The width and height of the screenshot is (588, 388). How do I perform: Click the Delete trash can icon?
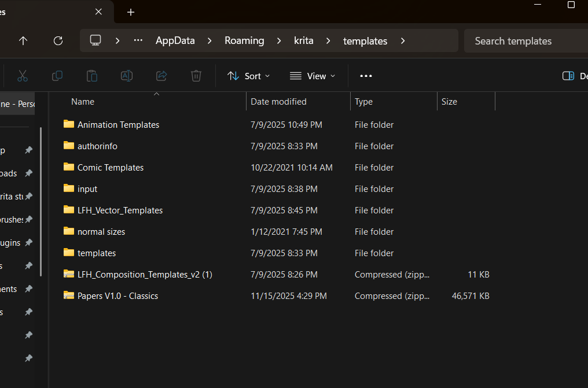[196, 76]
